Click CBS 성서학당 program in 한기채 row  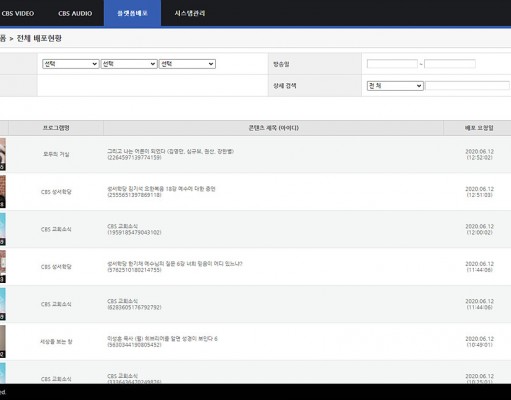point(56,267)
